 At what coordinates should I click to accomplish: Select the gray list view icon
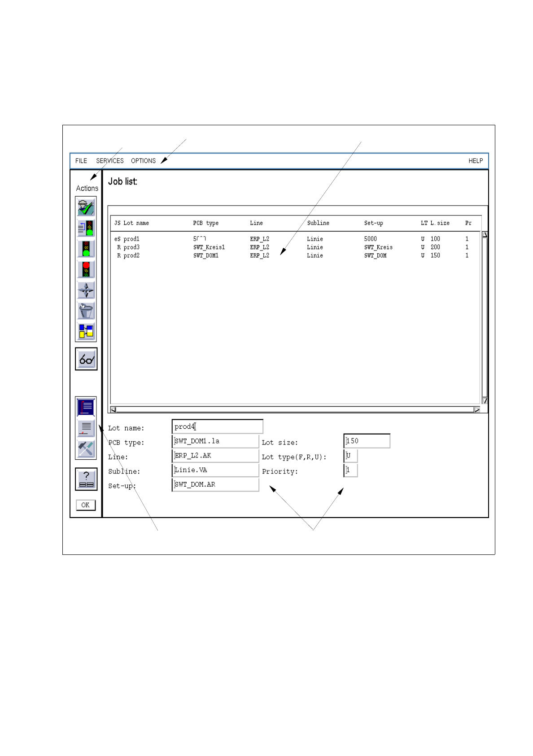point(86,428)
